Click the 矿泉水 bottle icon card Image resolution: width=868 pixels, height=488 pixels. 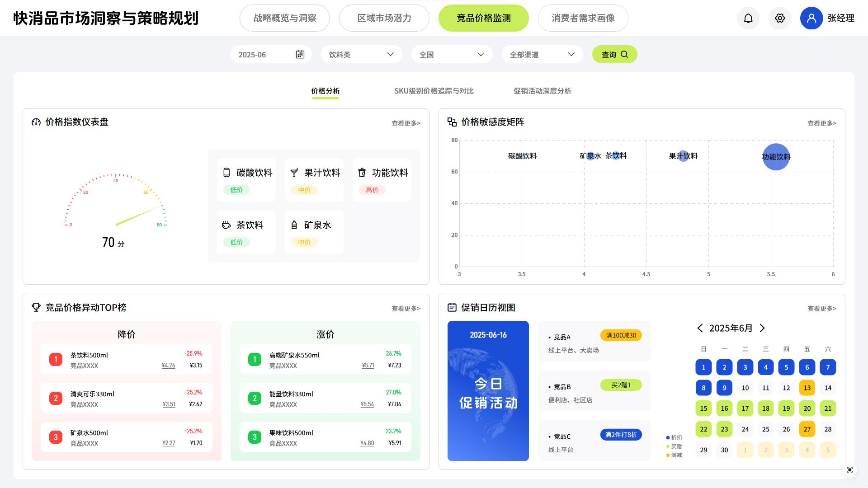[x=294, y=225]
